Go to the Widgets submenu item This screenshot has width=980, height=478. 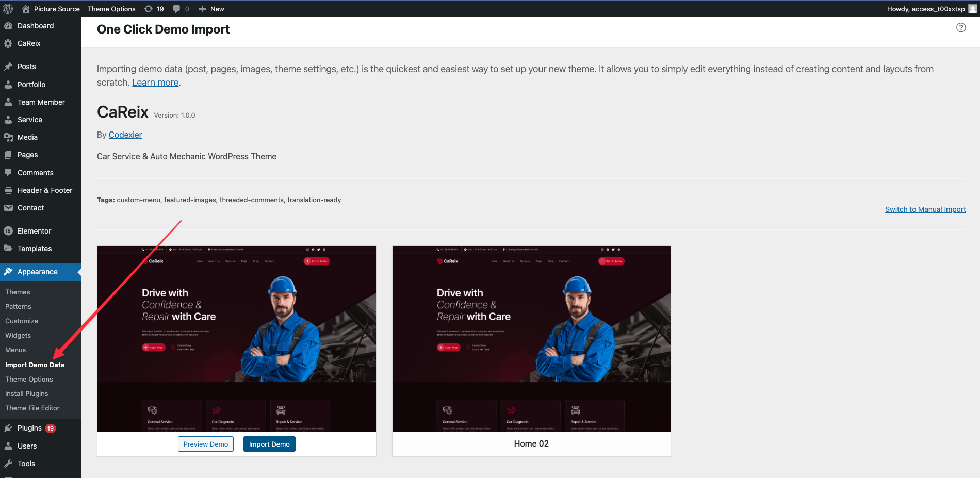click(18, 335)
